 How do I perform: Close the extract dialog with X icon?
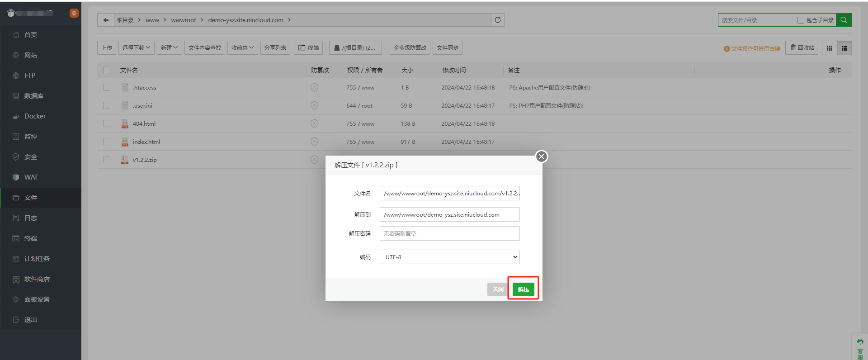coord(541,156)
